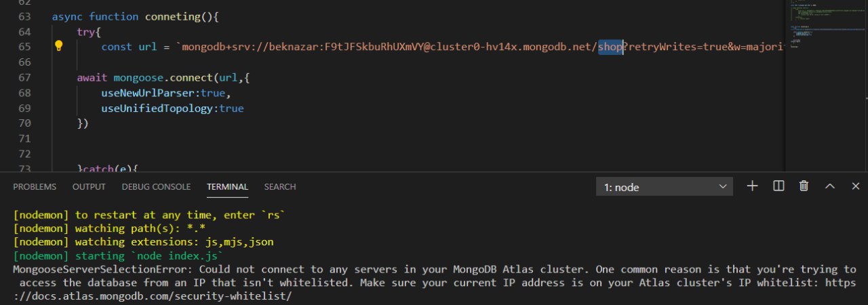The height and width of the screenshot is (305, 868).
Task: Kill terminal with trash icon
Action: 804,186
